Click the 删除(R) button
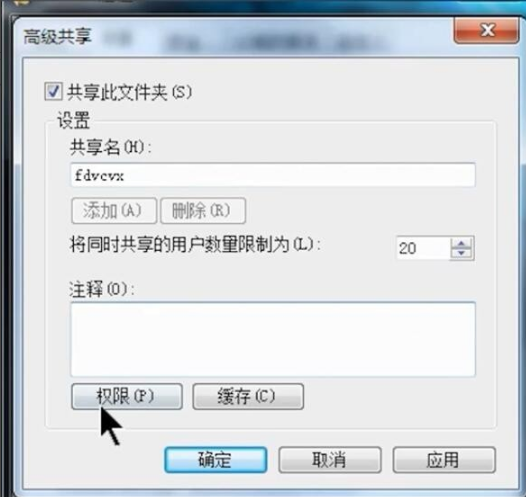526x497 pixels. (x=203, y=211)
